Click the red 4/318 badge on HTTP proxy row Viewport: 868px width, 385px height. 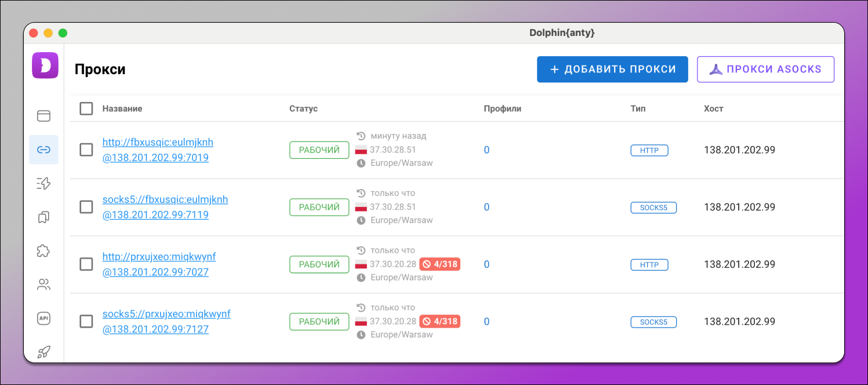point(440,264)
